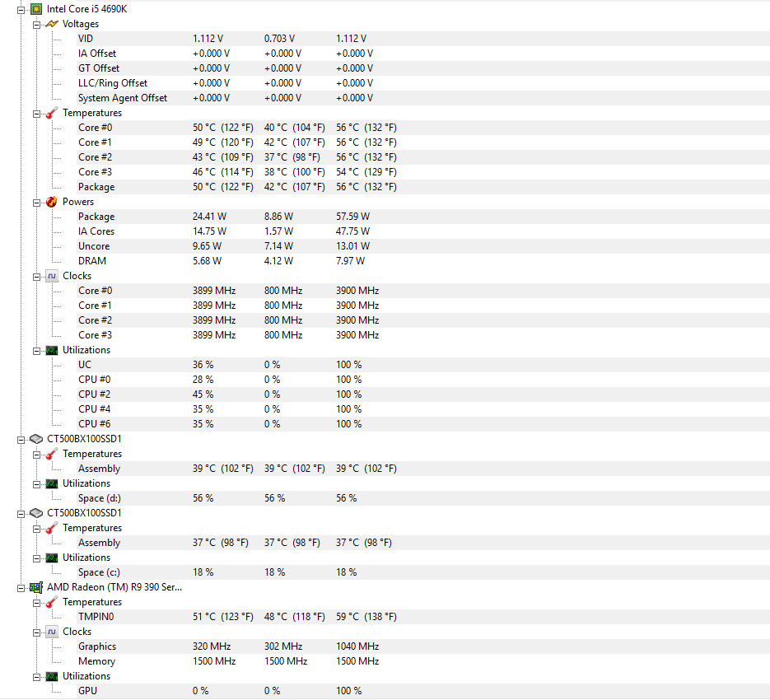Click the drive icon of the SSD holding Space (c:)
This screenshot has height=700, width=770.
36,513
